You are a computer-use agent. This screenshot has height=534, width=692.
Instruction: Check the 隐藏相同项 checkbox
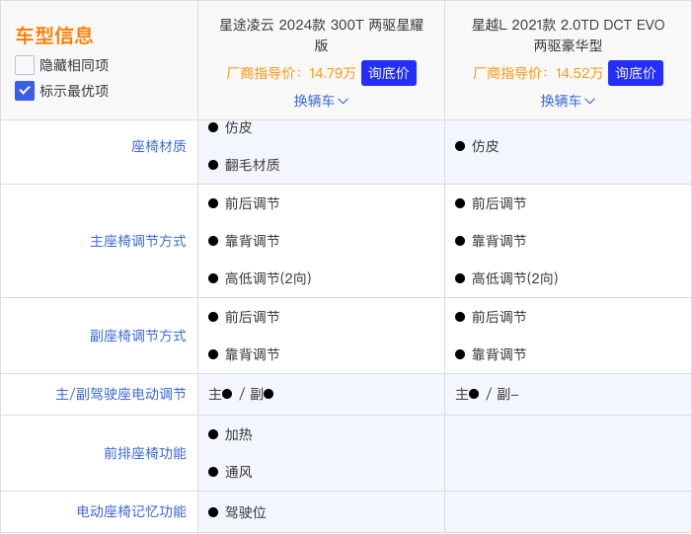(25, 65)
